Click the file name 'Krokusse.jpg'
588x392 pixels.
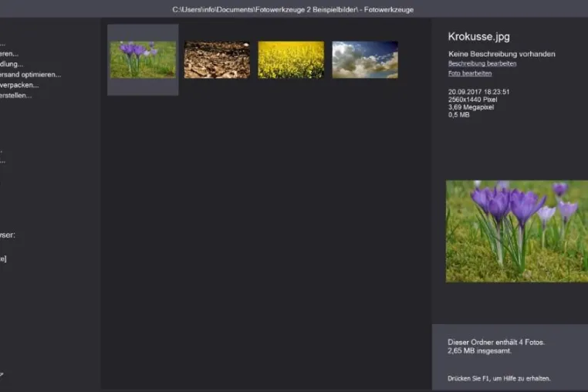click(x=479, y=36)
